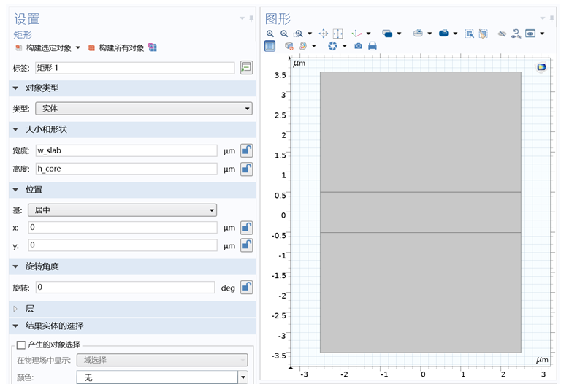Image resolution: width=561 pixels, height=392 pixels.
Task: Toggle the lock for the 宽度 field
Action: tap(246, 150)
